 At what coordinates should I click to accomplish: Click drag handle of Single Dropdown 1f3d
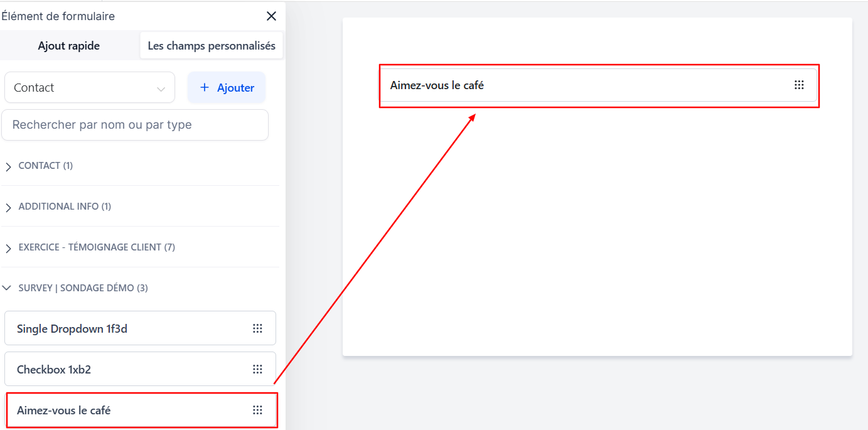tap(257, 328)
